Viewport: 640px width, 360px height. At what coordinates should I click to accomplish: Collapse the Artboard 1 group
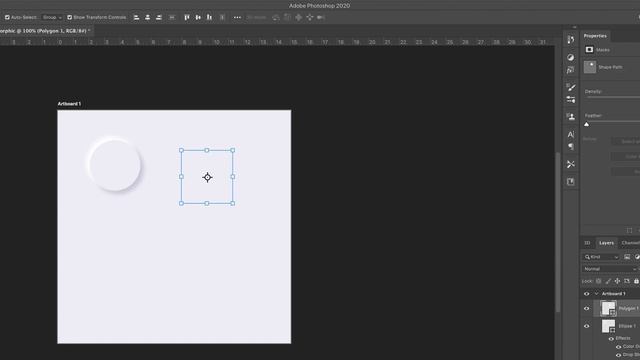coord(596,294)
